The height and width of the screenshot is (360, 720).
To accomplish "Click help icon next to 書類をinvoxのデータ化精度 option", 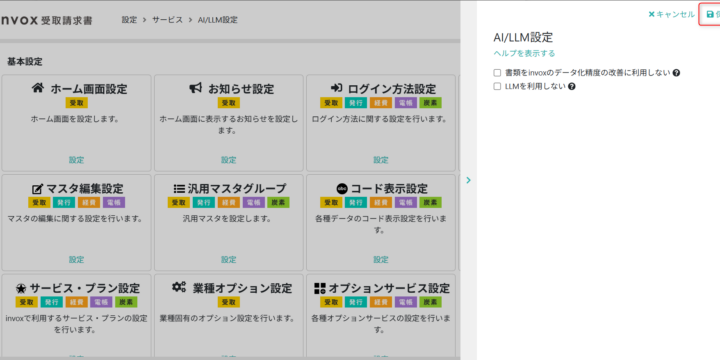I will (676, 73).
